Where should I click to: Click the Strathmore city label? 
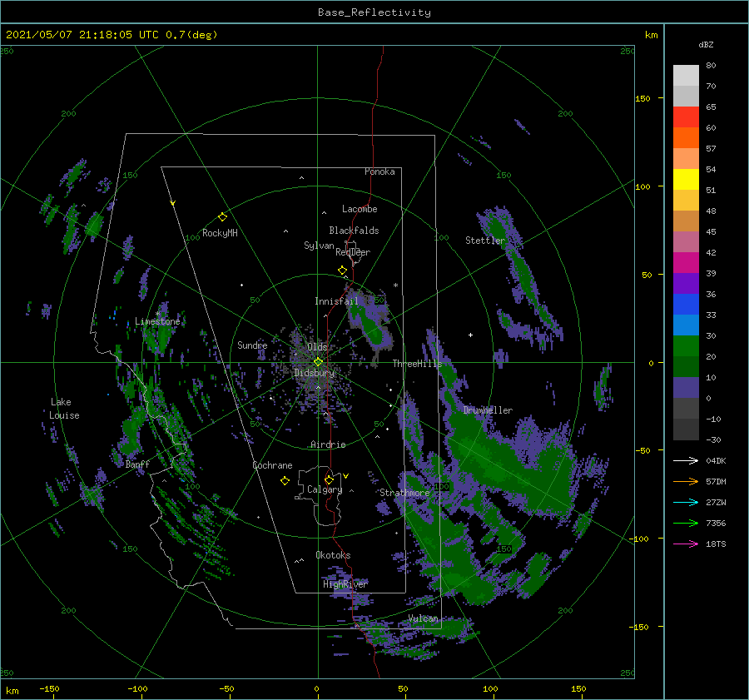point(404,493)
